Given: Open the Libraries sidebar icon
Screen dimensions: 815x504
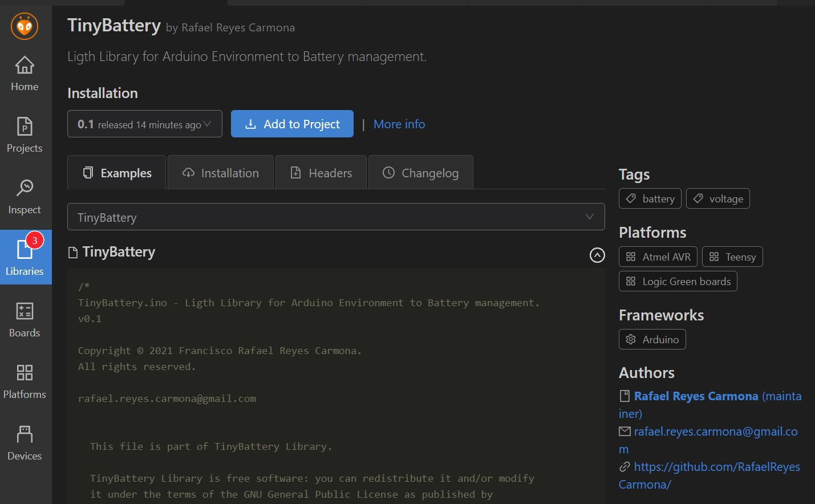Looking at the screenshot, I should (25, 257).
